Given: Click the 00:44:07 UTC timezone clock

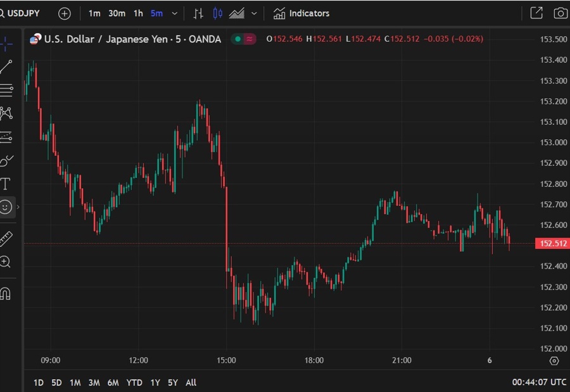Looking at the screenshot, I should [539, 382].
